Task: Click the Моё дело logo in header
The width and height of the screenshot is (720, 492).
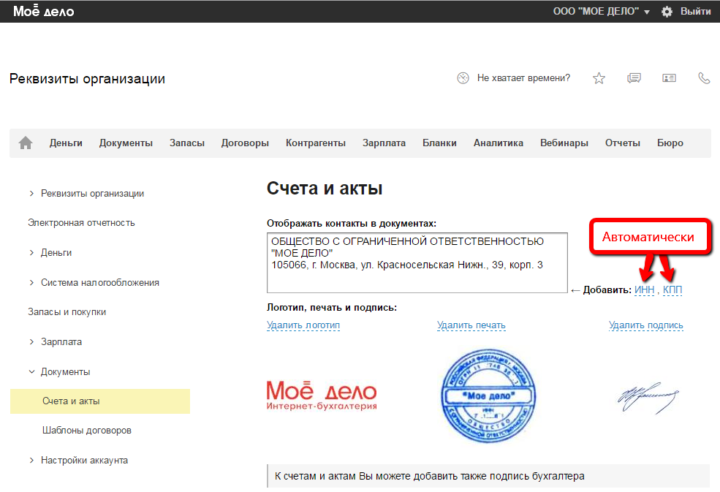Action: point(44,11)
